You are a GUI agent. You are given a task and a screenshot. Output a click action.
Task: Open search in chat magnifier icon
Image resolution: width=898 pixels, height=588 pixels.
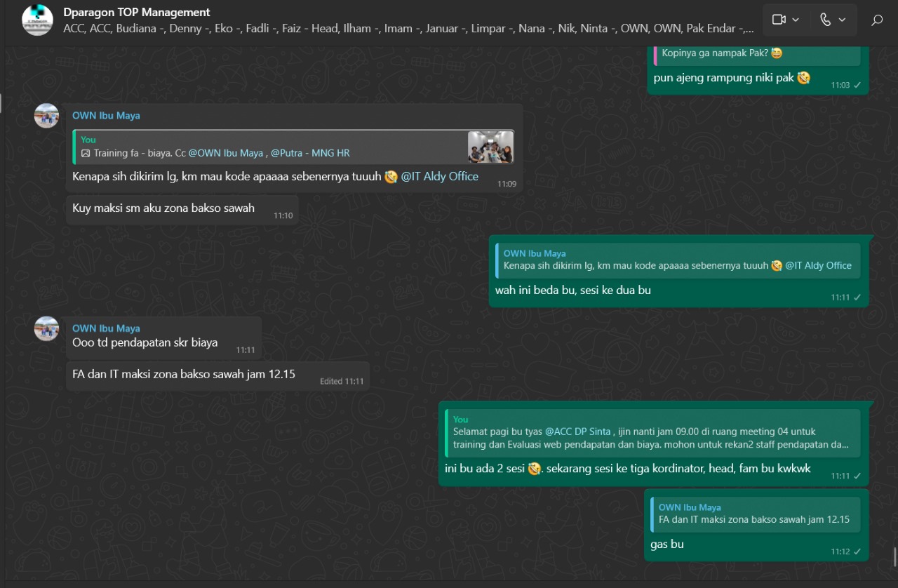click(877, 20)
